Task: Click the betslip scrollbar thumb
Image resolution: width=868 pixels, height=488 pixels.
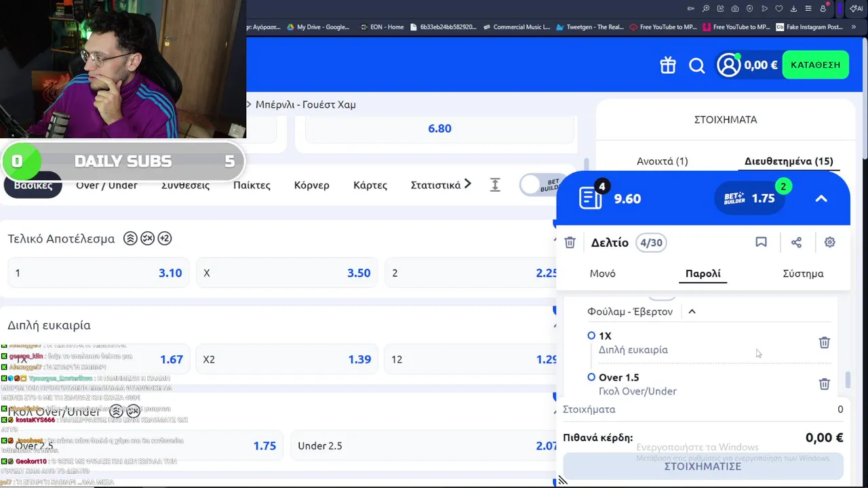Action: pyautogui.click(x=846, y=380)
